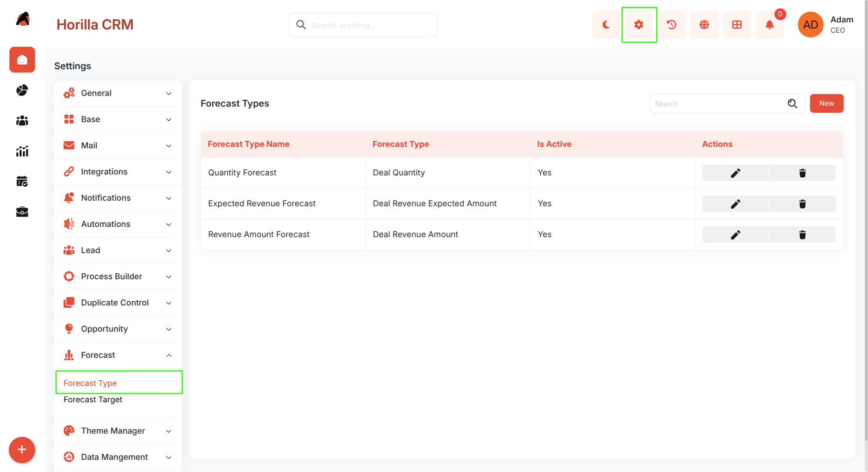Edit Revenue Amount Forecast row

click(736, 235)
